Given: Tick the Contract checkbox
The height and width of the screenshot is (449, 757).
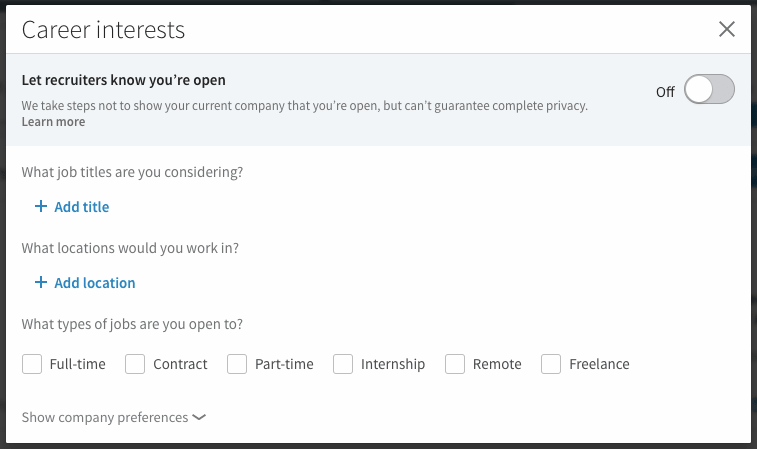Looking at the screenshot, I should (x=135, y=364).
